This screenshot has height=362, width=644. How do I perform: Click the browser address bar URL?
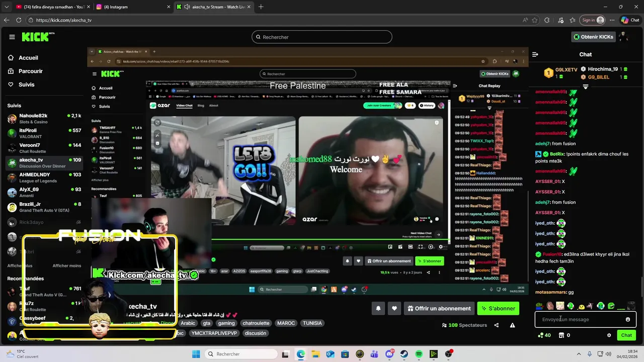coord(272,20)
